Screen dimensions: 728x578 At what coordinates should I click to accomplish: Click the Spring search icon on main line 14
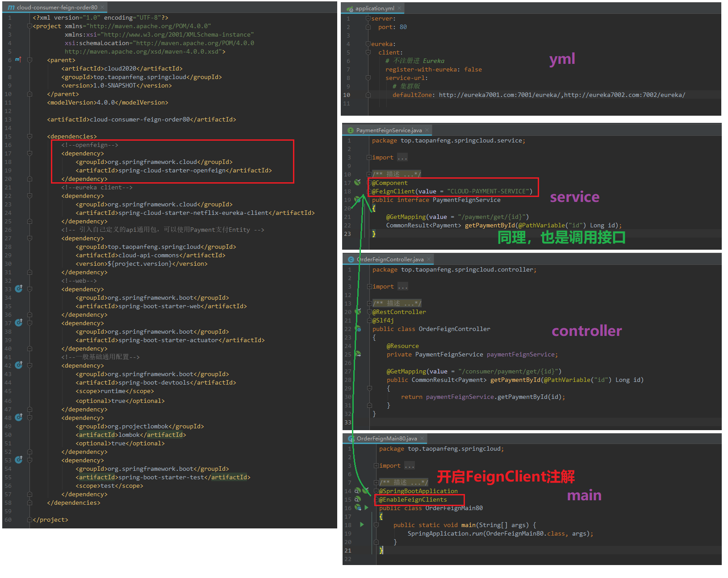(357, 490)
